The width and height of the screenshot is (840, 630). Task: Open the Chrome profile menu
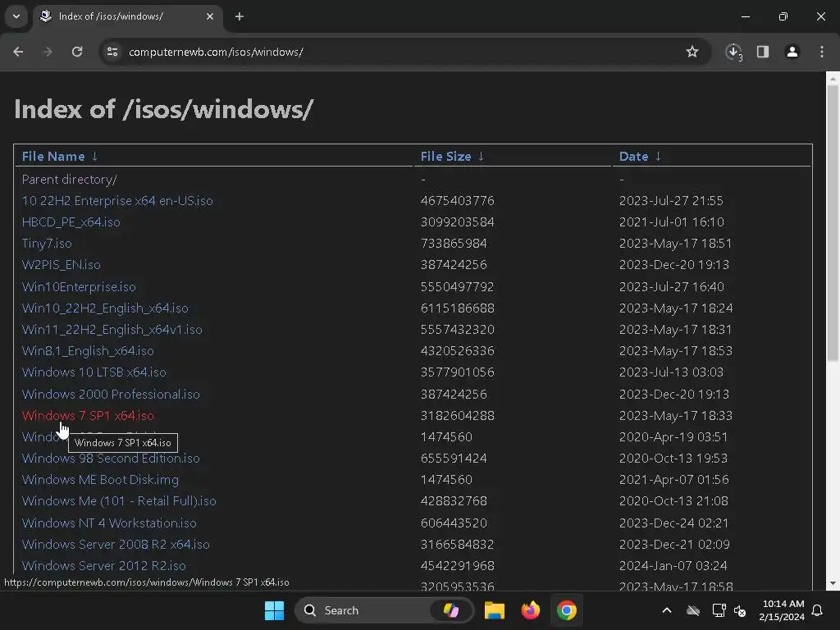pos(792,52)
